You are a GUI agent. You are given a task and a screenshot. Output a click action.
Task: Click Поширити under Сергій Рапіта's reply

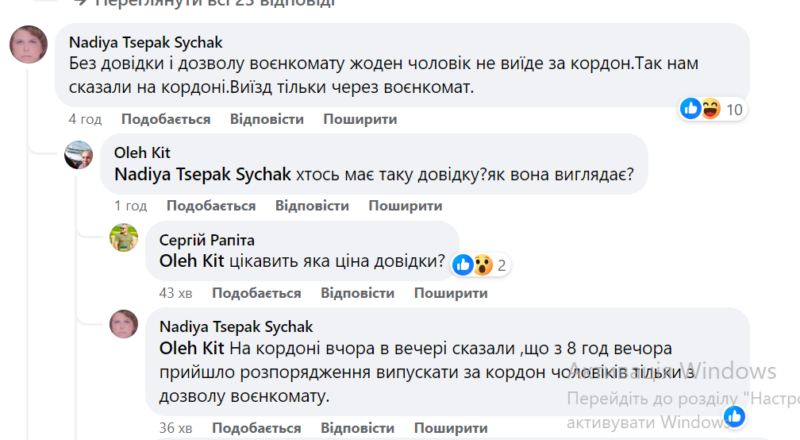tap(451, 293)
